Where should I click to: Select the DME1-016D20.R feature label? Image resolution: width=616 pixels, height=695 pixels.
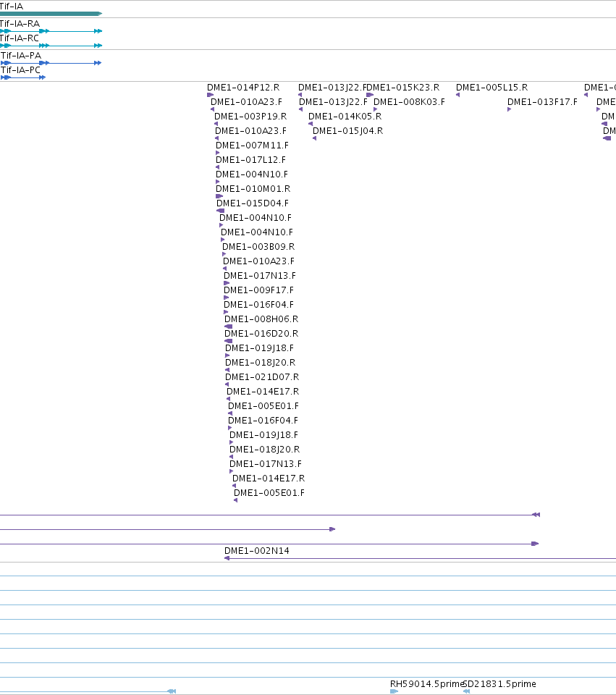261,333
